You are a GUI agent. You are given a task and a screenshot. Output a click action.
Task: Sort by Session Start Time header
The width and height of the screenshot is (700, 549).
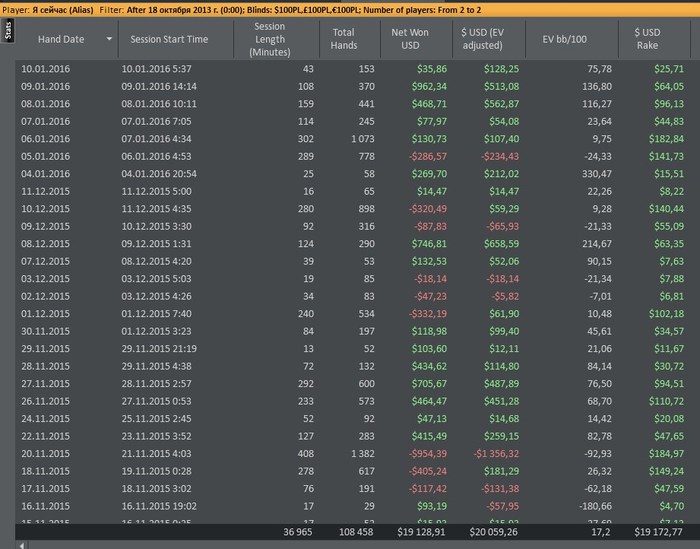[169, 39]
